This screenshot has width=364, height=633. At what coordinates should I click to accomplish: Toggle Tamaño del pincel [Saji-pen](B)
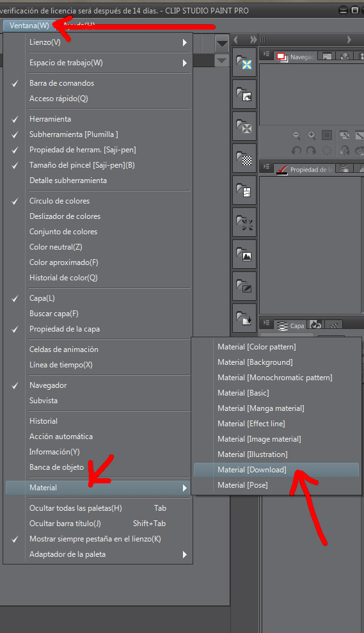[98, 165]
